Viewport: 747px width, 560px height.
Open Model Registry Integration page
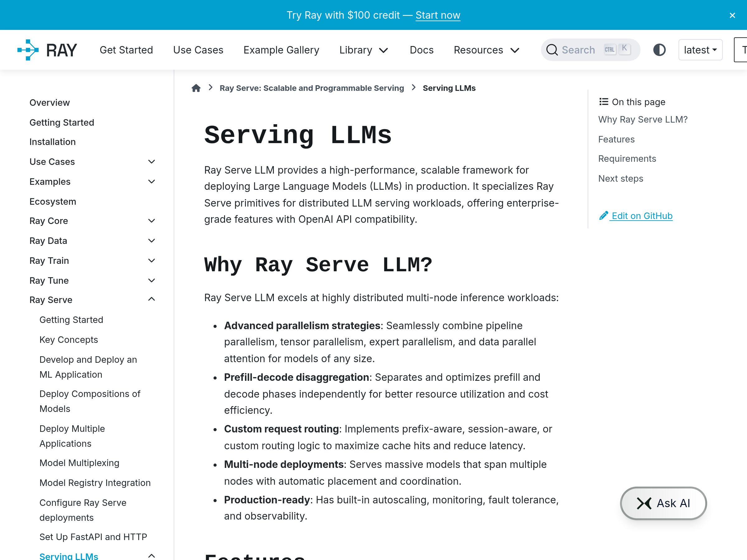(x=95, y=483)
